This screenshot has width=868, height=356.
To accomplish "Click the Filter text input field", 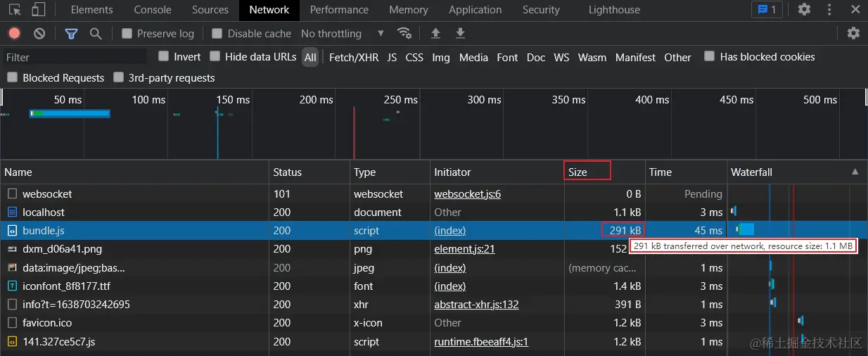I will pyautogui.click(x=74, y=58).
